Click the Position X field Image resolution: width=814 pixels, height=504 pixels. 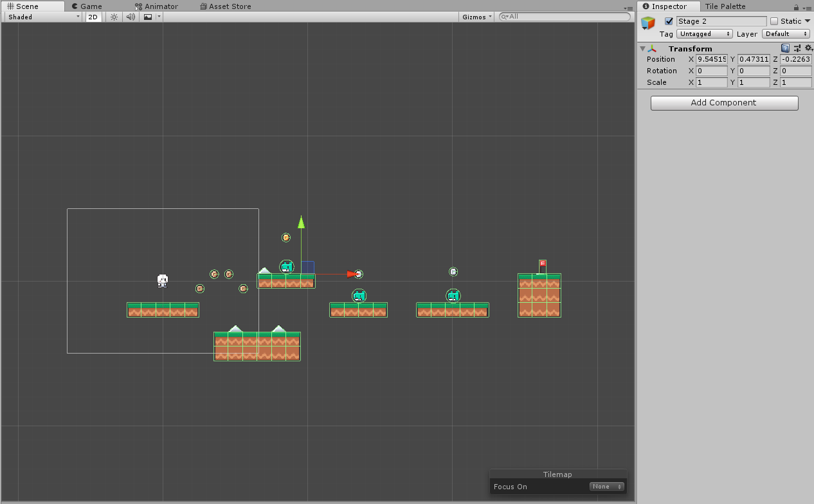point(712,59)
